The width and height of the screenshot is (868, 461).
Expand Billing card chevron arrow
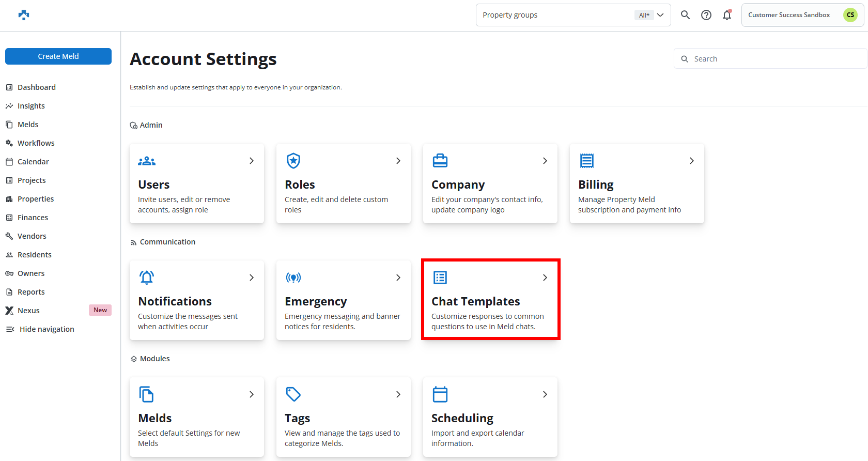point(691,161)
